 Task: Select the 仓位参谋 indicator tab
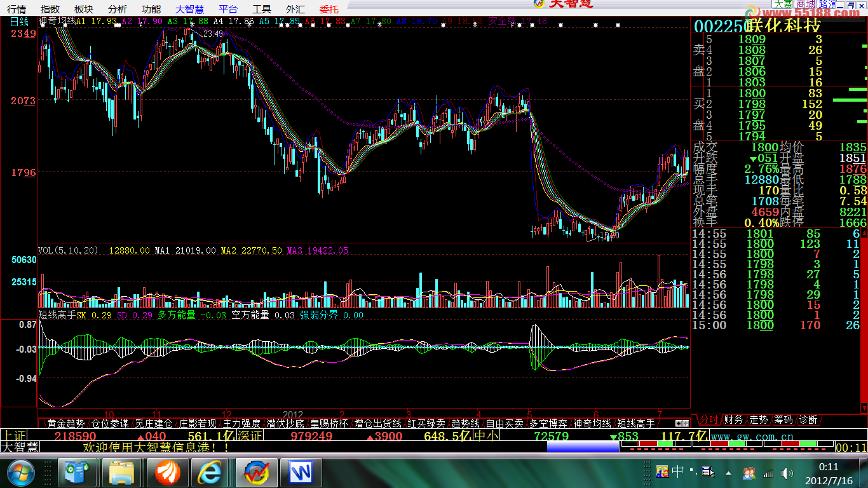point(110,423)
